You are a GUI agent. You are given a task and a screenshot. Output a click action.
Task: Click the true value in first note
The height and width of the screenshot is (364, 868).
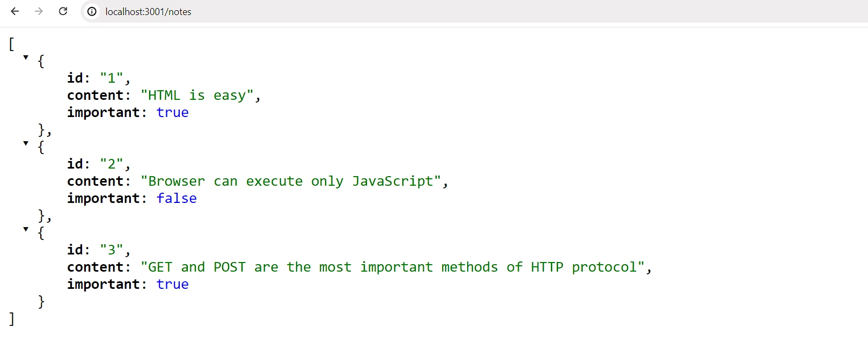click(172, 113)
